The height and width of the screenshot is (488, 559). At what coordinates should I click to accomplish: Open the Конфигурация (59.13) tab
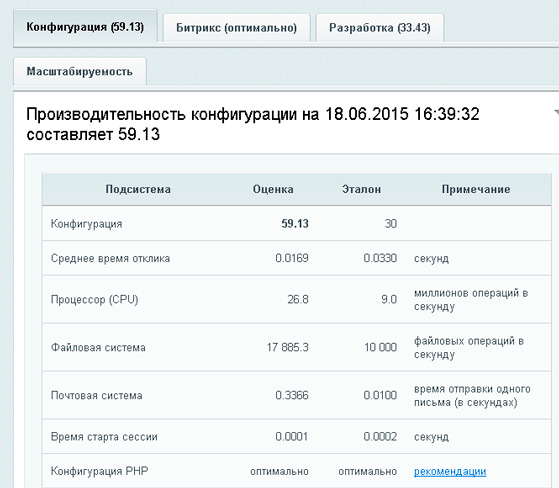[85, 27]
